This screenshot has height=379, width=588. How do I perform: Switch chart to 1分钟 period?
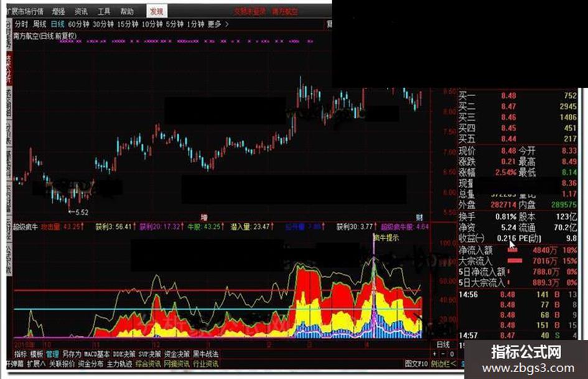195,24
